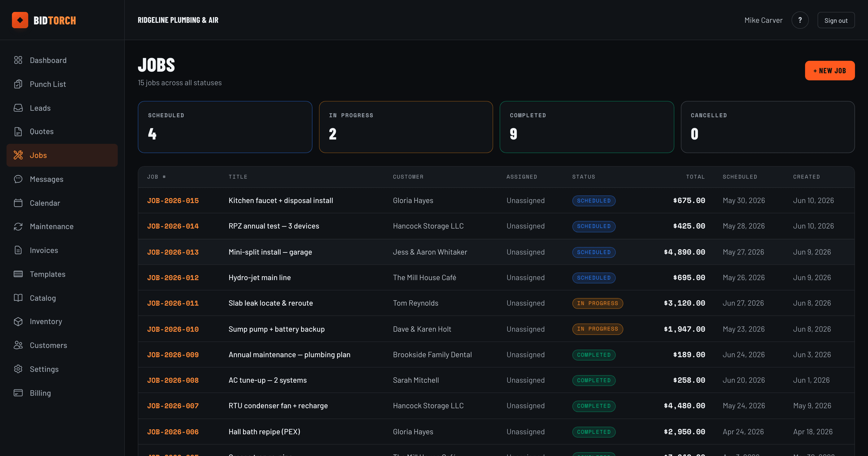Click the $1,947.00 total amount

(684, 329)
